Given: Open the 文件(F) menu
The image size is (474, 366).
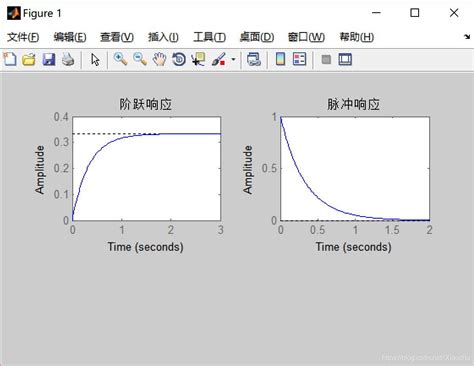Looking at the screenshot, I should [x=23, y=37].
